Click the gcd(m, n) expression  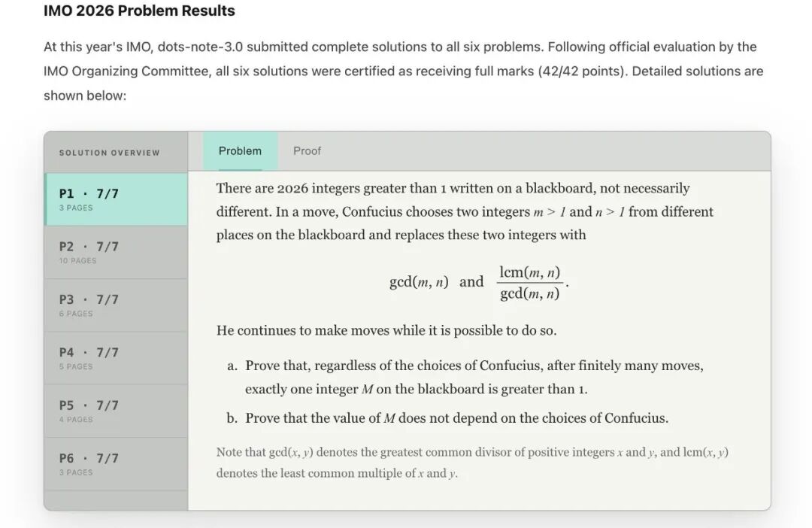(419, 282)
